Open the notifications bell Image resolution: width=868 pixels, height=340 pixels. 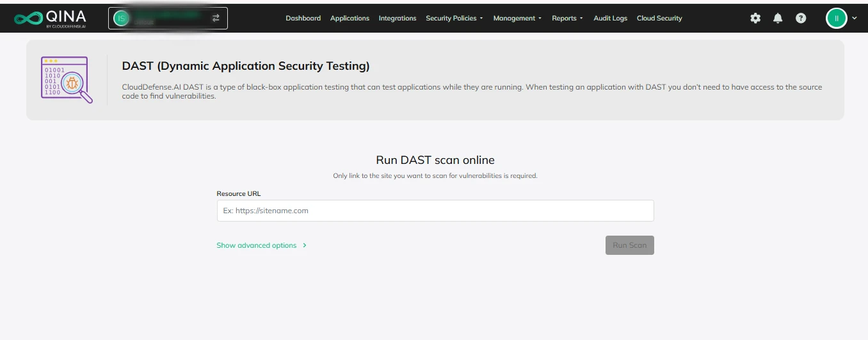pyautogui.click(x=778, y=19)
